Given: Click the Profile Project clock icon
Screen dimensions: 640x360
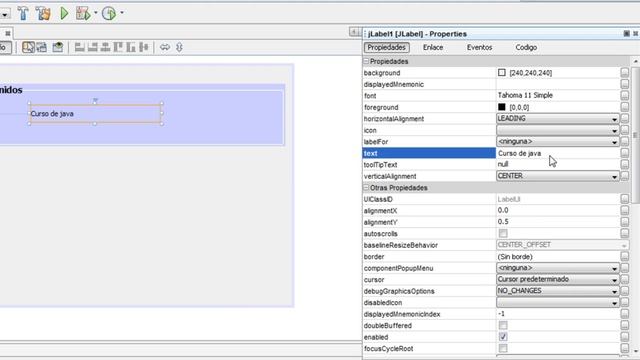Looking at the screenshot, I should [x=109, y=13].
